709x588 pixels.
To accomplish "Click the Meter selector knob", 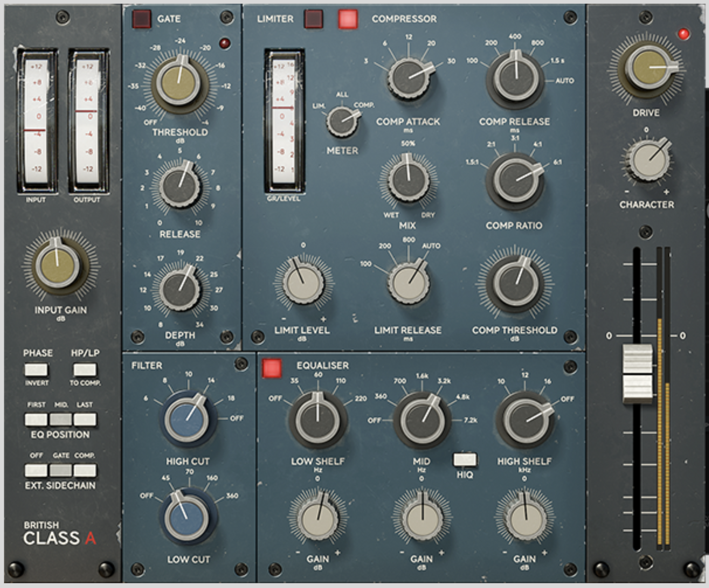I will pos(342,121).
